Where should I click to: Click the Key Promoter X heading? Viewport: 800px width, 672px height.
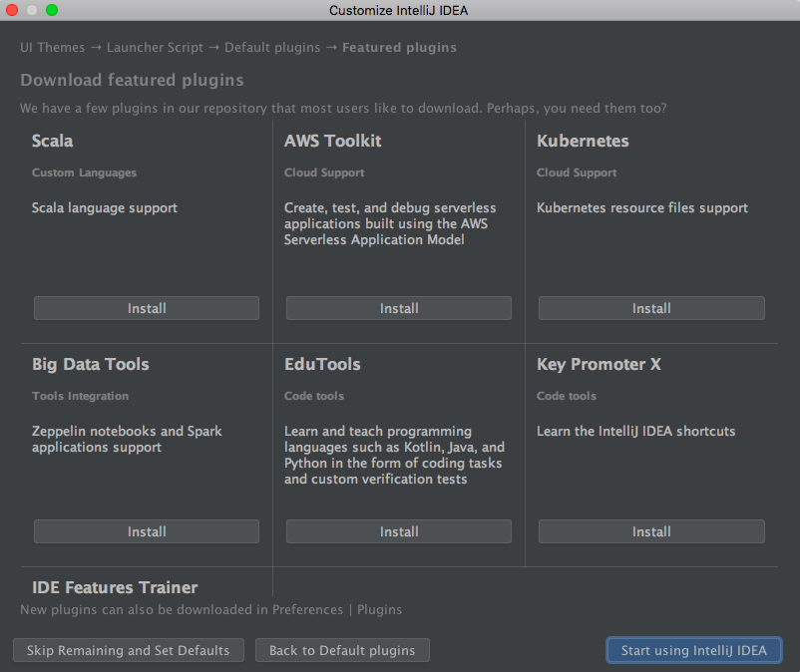coord(599,364)
